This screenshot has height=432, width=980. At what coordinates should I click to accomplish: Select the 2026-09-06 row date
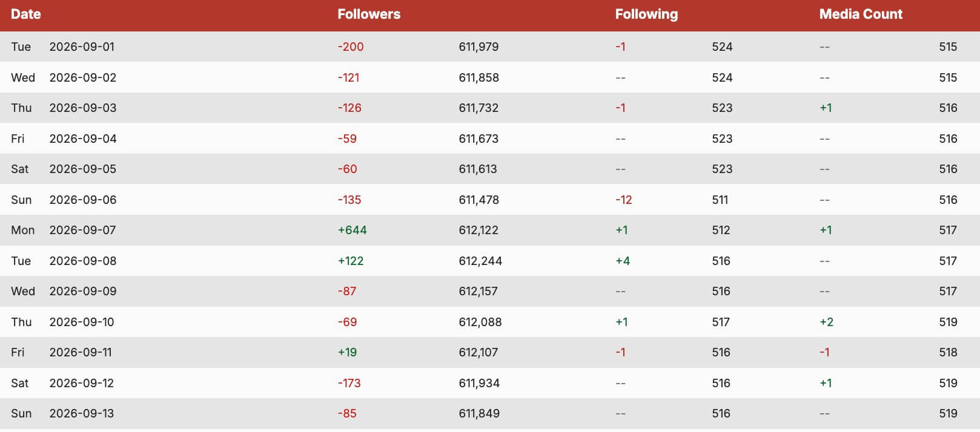click(x=83, y=200)
